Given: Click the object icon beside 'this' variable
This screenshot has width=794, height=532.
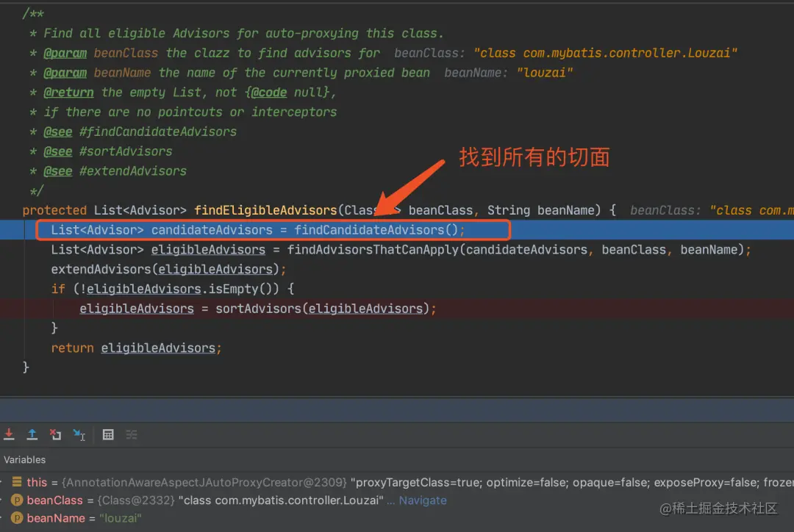Looking at the screenshot, I should [x=17, y=482].
